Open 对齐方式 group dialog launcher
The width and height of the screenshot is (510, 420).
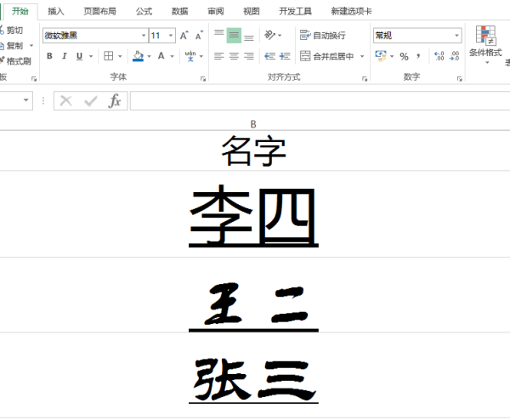pyautogui.click(x=365, y=79)
